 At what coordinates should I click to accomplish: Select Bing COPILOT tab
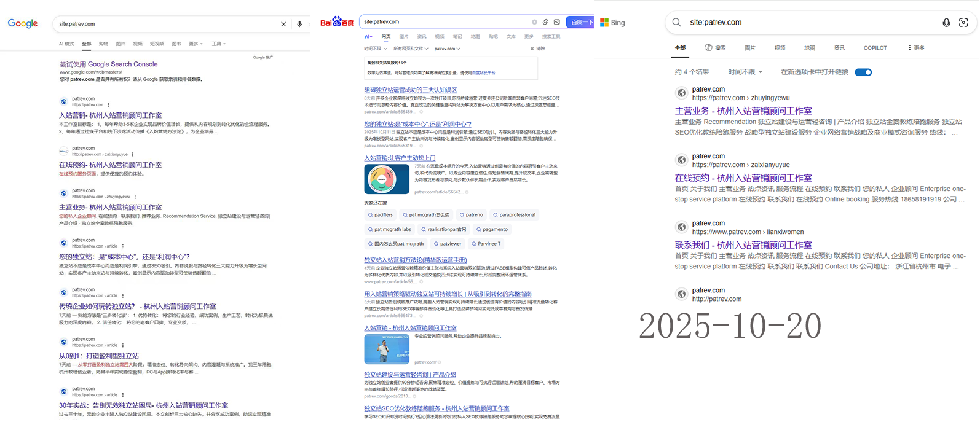tap(875, 48)
